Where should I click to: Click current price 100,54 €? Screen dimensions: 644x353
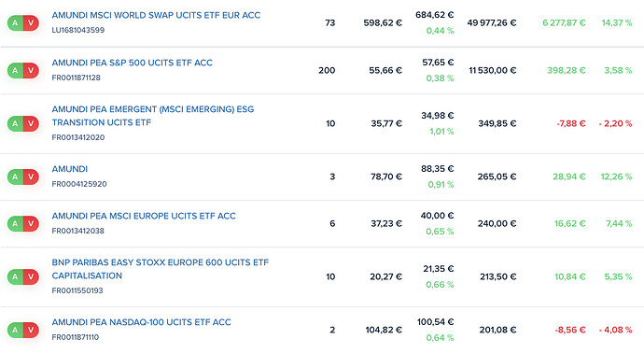435,322
